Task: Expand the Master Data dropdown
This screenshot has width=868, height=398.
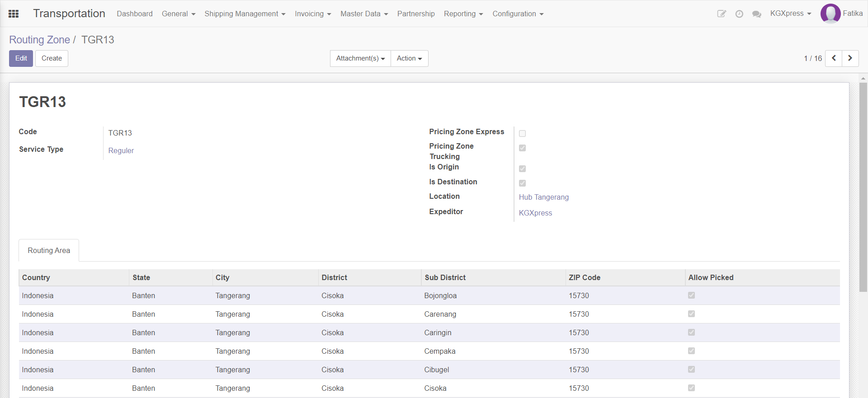Action: pyautogui.click(x=364, y=14)
